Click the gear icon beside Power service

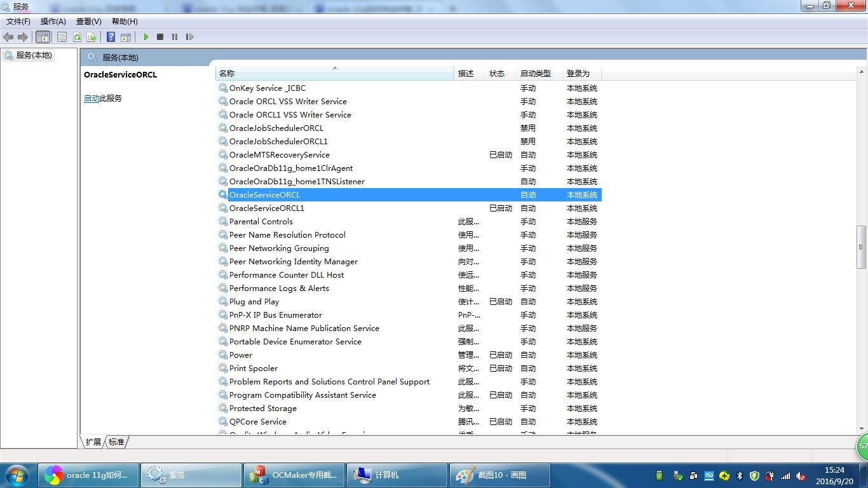tap(223, 355)
